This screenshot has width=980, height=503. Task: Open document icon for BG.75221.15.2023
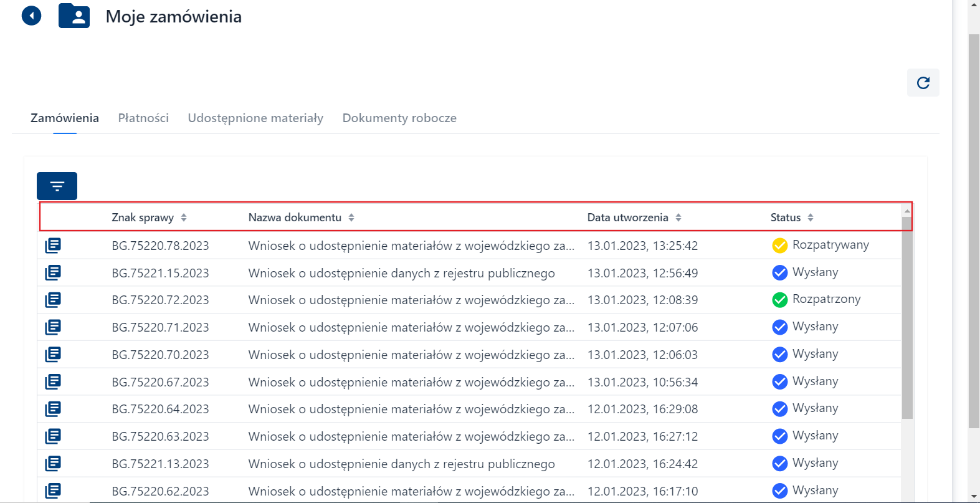53,273
